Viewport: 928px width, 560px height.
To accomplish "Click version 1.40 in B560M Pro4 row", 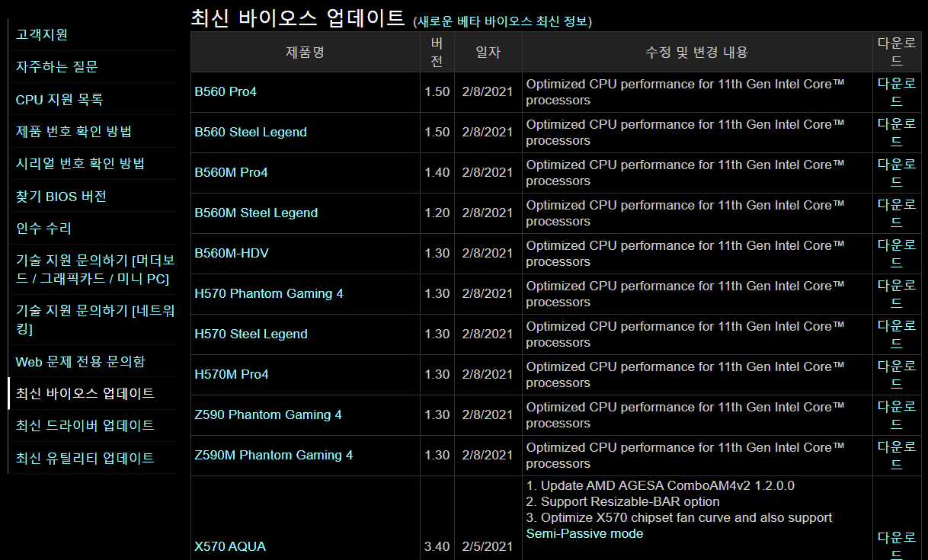I will click(x=437, y=172).
